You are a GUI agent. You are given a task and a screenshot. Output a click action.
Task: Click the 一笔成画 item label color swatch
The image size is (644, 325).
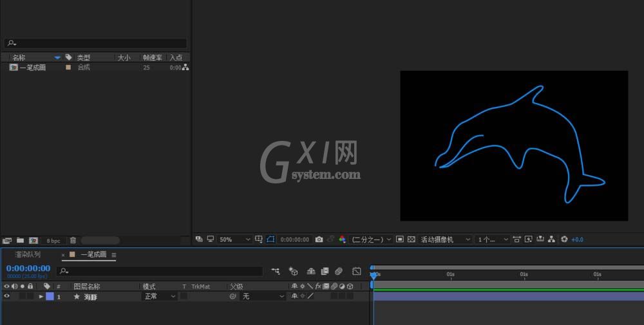tap(68, 68)
